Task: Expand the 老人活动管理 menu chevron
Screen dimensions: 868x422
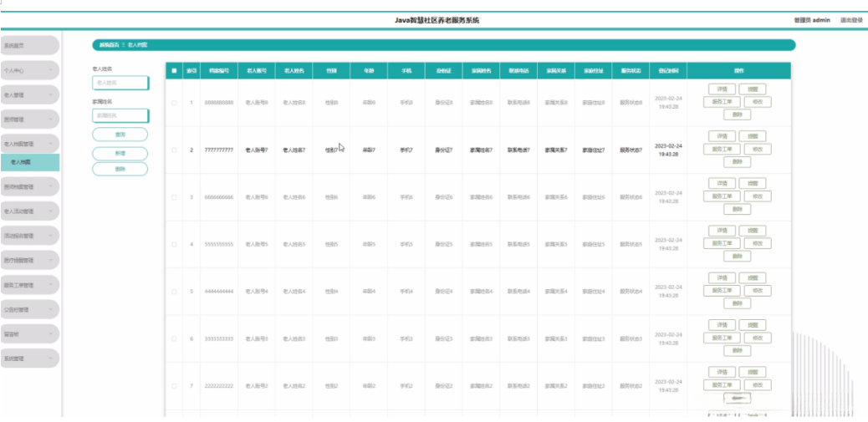Action: 50,211
